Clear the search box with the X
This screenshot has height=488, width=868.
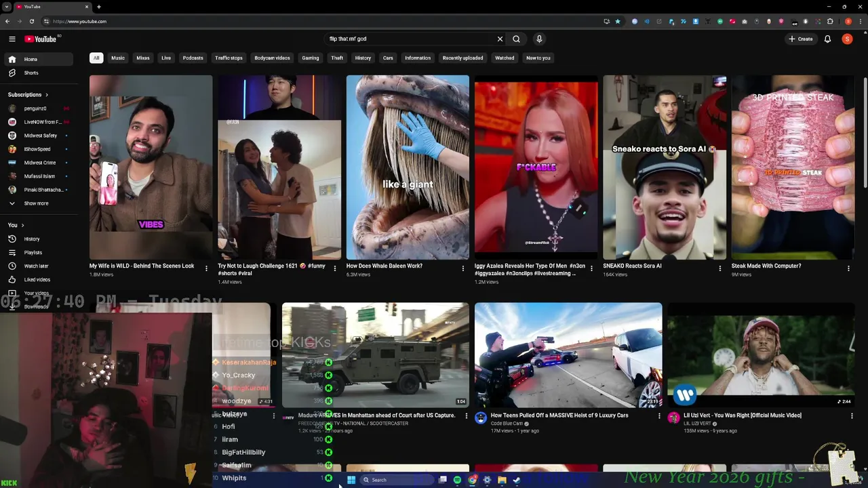coord(500,39)
